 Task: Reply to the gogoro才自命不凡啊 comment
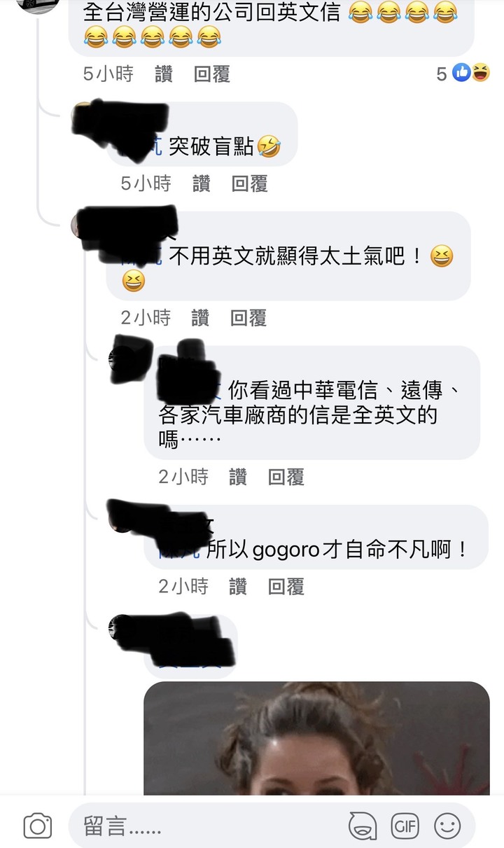click(x=286, y=586)
